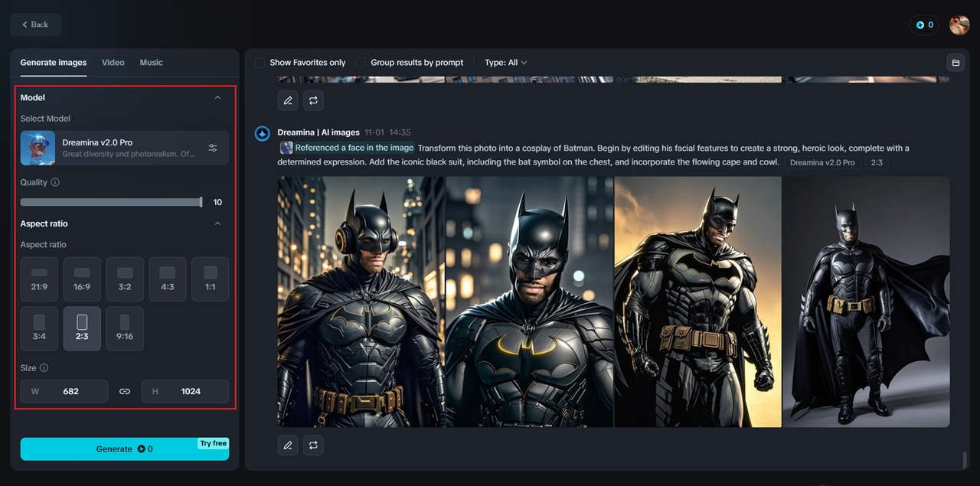Open the fourth full-body Batman image

pos(866,302)
